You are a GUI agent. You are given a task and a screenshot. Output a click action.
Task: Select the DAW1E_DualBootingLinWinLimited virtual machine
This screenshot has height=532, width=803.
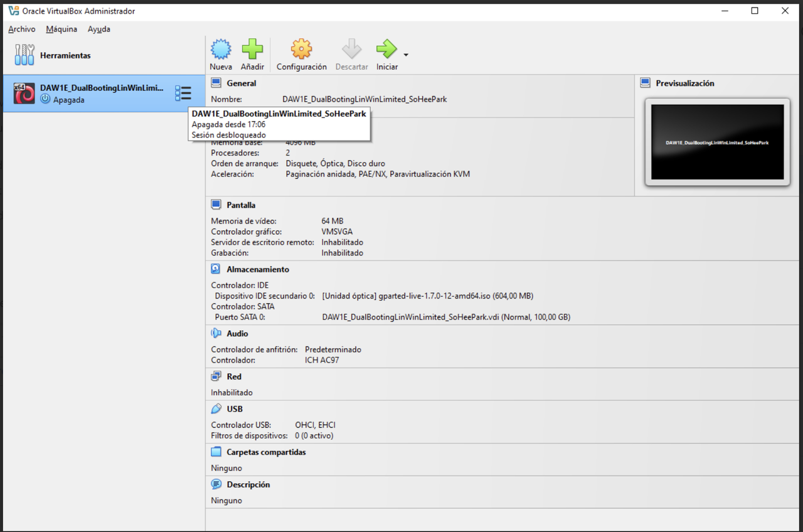(x=94, y=93)
